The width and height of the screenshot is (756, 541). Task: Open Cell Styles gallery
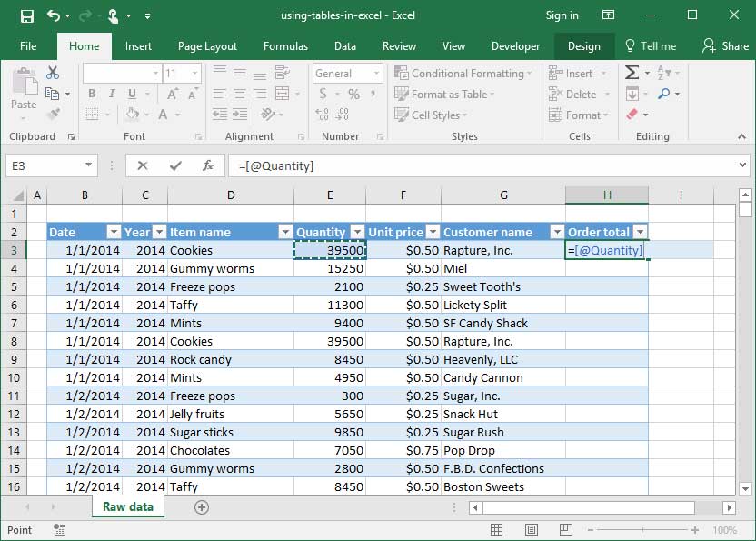pos(431,115)
